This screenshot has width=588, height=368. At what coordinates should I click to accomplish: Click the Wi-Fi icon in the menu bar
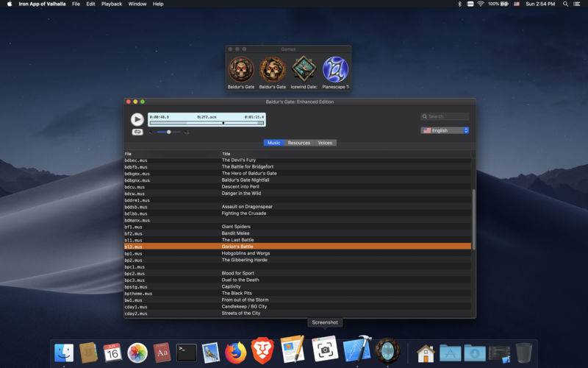pyautogui.click(x=481, y=4)
